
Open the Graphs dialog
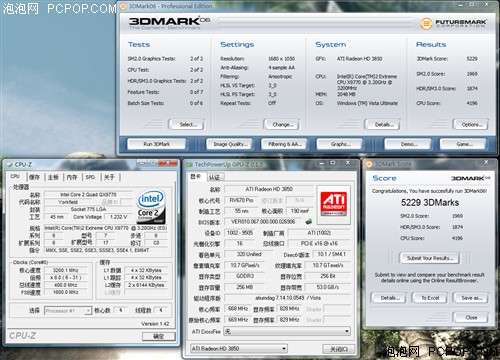(x=340, y=144)
